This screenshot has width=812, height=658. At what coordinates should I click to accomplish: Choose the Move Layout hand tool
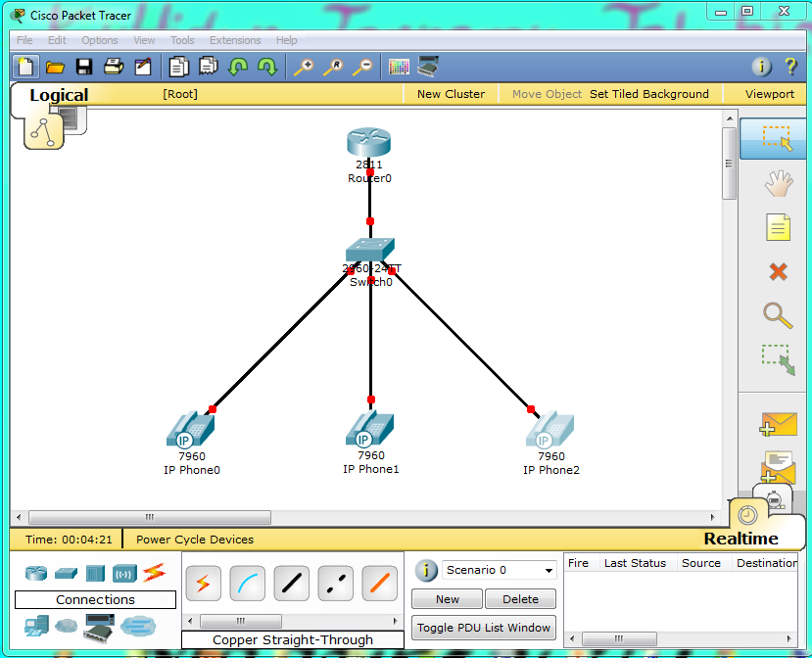pos(779,183)
